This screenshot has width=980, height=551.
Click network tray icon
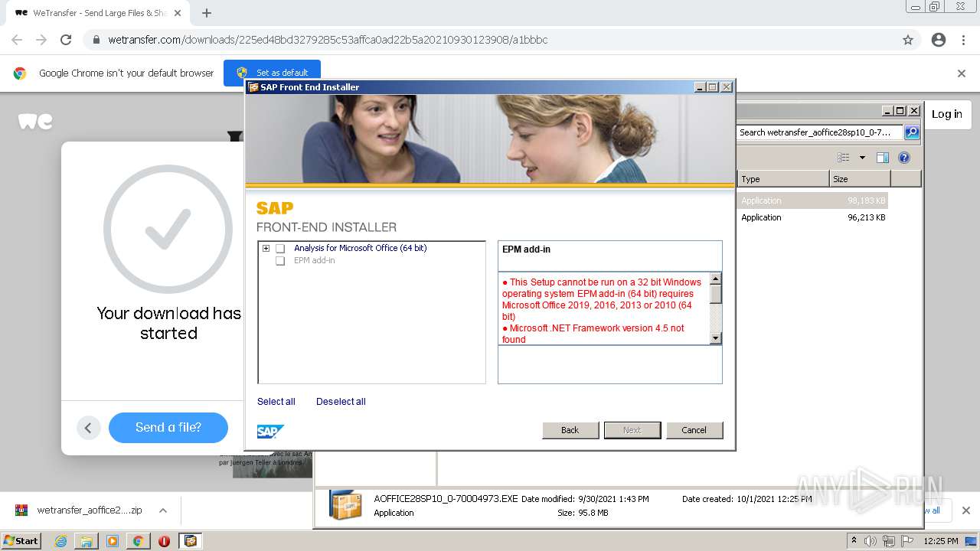click(x=888, y=541)
